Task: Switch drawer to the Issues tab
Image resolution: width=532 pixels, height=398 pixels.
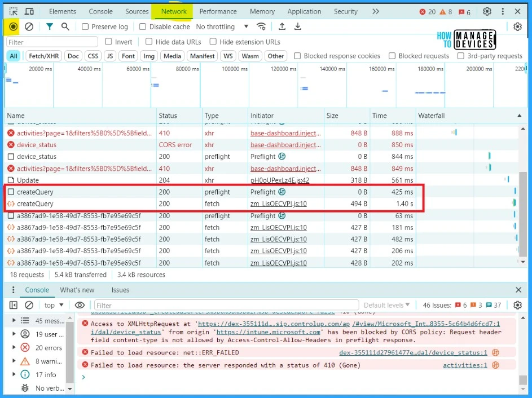Action: pyautogui.click(x=120, y=290)
